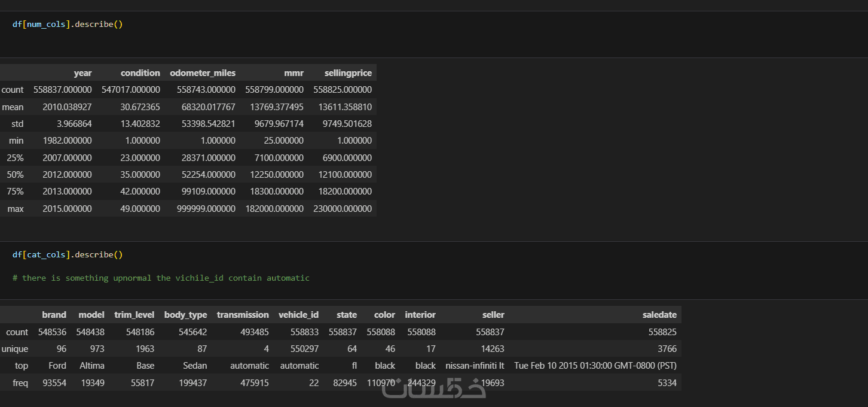Click top brand value 'Ford'
The image size is (868, 407).
click(57, 366)
